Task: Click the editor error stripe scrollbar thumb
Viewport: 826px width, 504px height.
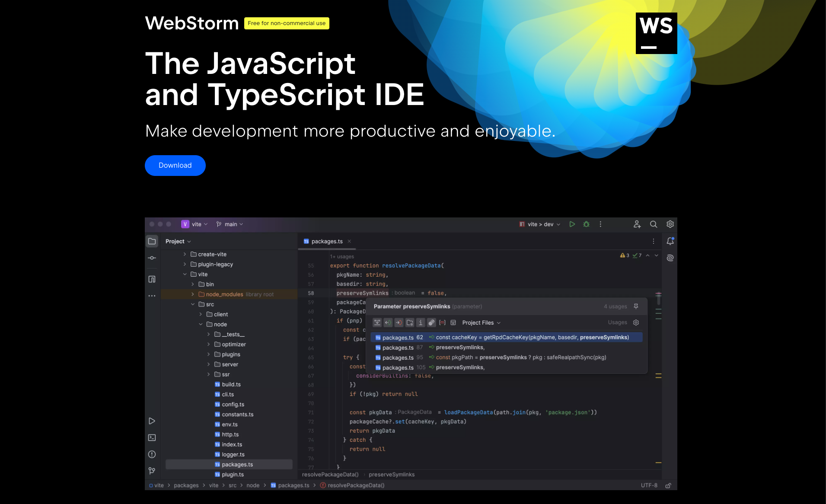Action: point(658,298)
